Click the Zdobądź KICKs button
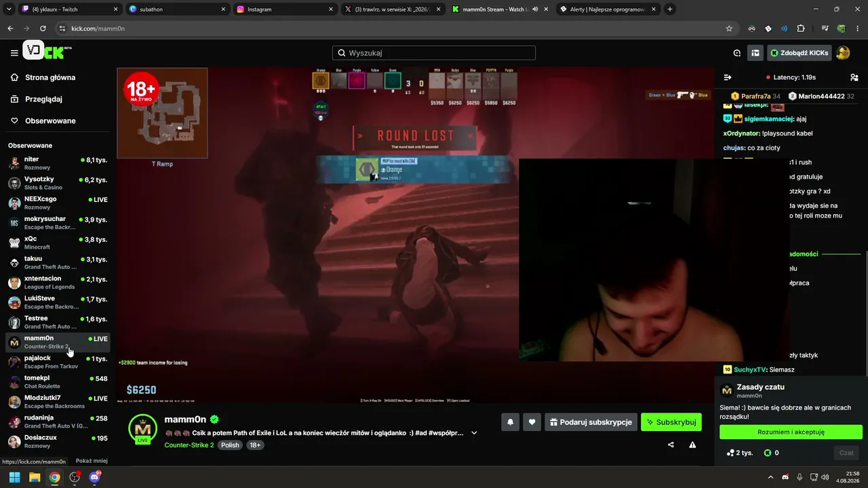The width and height of the screenshot is (868, 488). click(799, 53)
